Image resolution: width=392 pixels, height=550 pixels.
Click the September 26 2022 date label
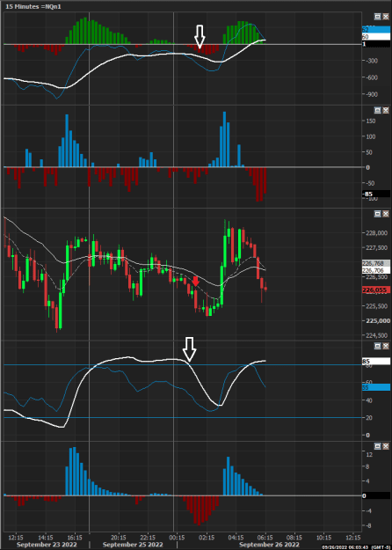tap(269, 545)
